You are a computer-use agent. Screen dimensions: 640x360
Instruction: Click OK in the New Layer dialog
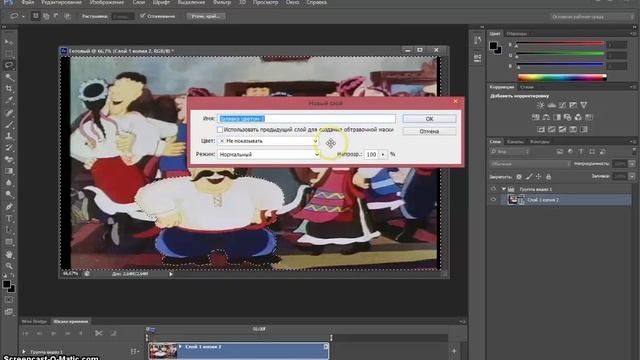coord(429,119)
